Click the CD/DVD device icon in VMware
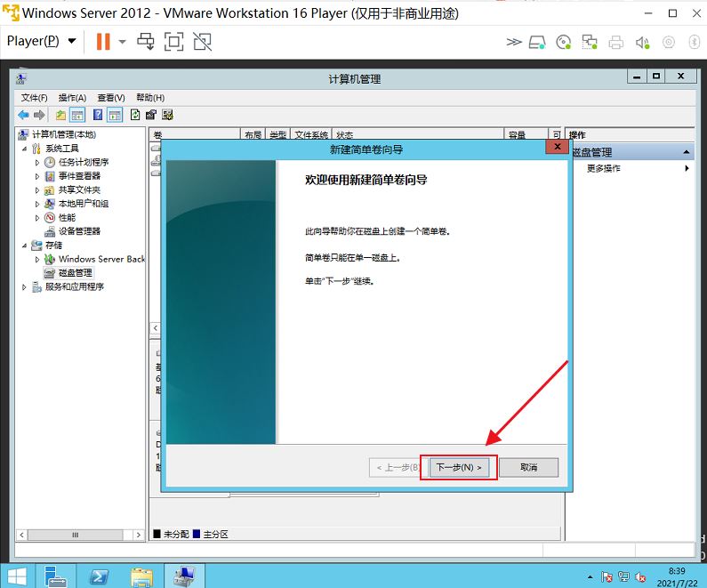 click(x=563, y=43)
